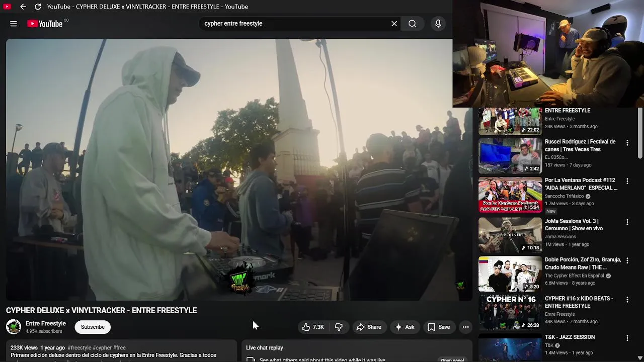Click the video title 'CYPHER DELUXE x VINYLTRACKER'
Image resolution: width=644 pixels, height=362 pixels.
[102, 310]
